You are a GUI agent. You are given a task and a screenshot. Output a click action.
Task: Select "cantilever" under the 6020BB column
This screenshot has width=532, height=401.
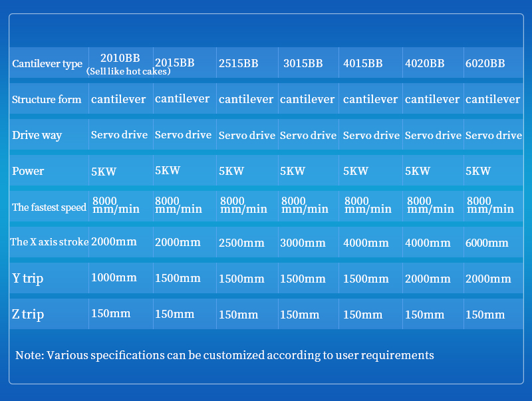[x=493, y=99]
